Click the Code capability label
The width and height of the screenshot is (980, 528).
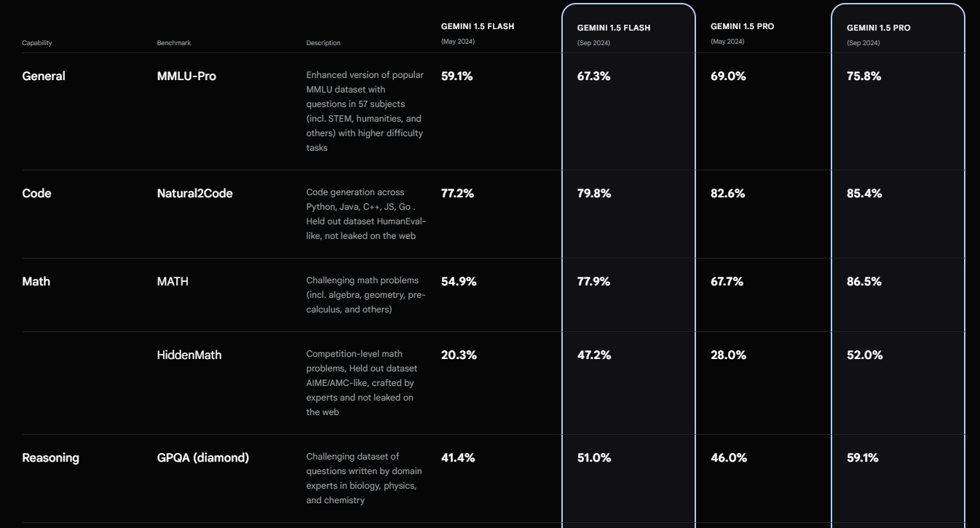coord(36,194)
